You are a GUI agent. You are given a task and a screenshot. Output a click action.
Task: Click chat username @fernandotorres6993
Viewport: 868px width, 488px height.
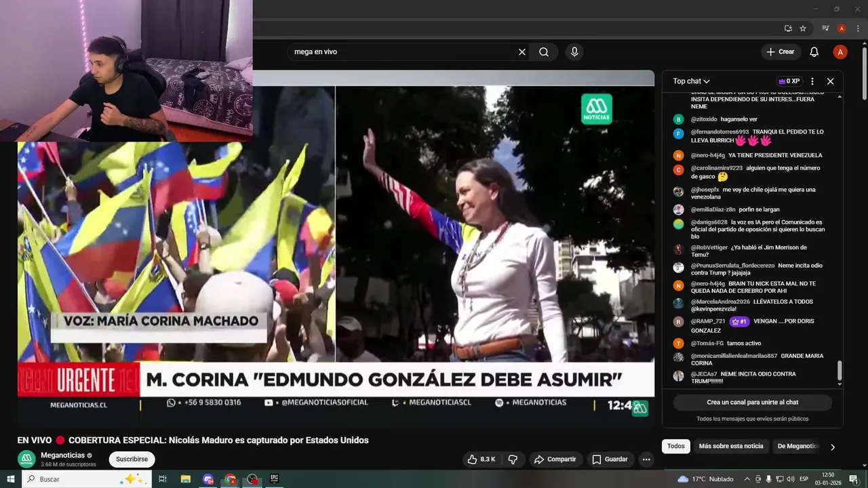tap(719, 132)
